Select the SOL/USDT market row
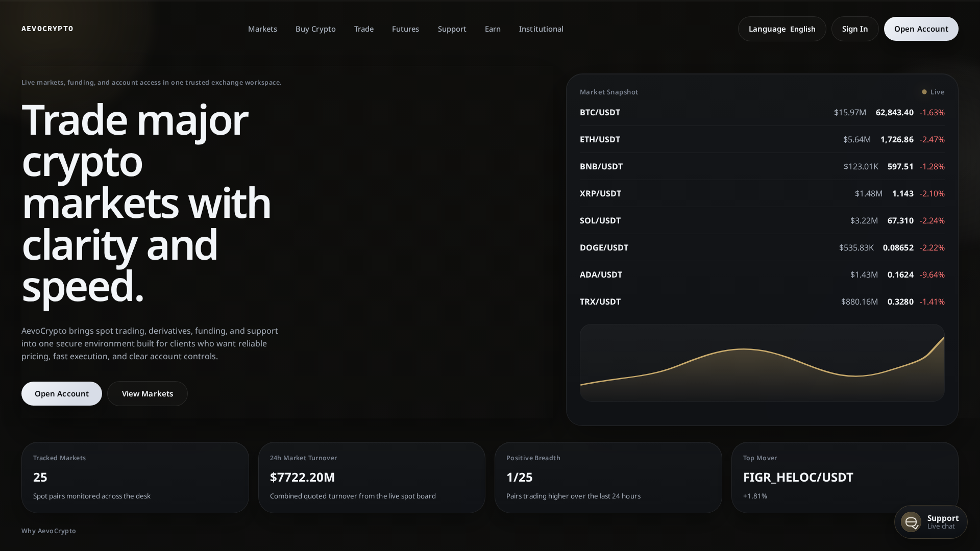This screenshot has height=551, width=980. click(762, 220)
